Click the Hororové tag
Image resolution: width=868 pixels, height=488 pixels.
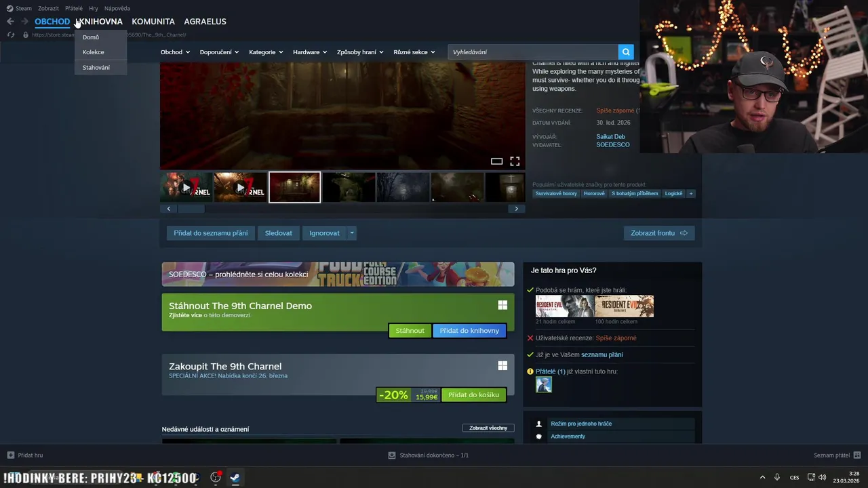(594, 194)
